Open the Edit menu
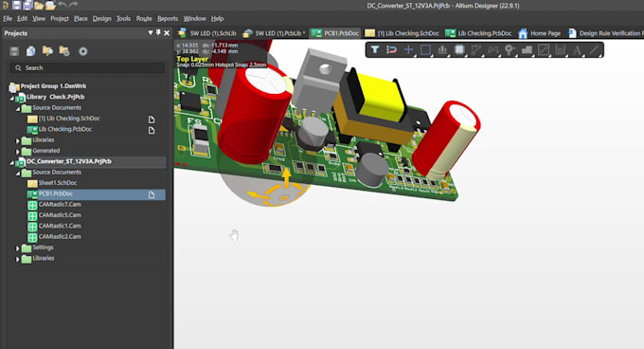 point(22,19)
